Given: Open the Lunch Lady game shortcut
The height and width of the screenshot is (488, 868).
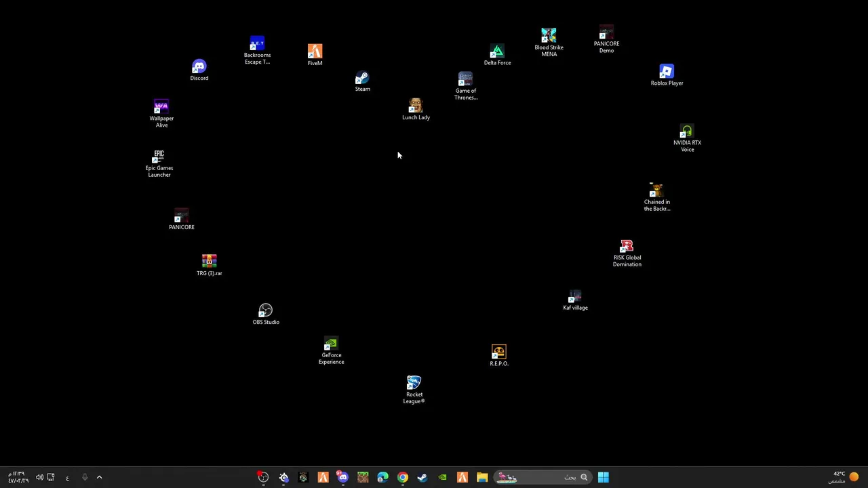Looking at the screenshot, I should pos(416,109).
